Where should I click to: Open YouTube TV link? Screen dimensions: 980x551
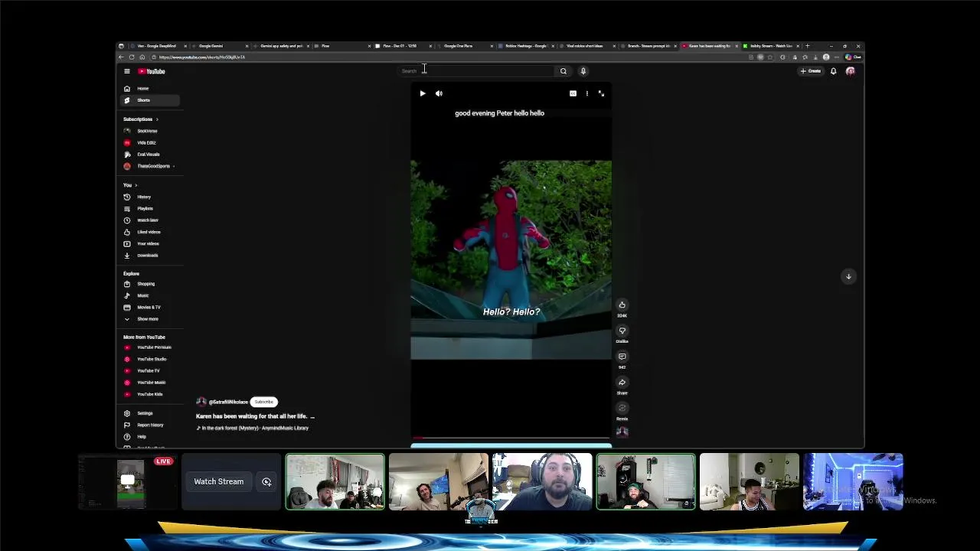[x=150, y=371]
